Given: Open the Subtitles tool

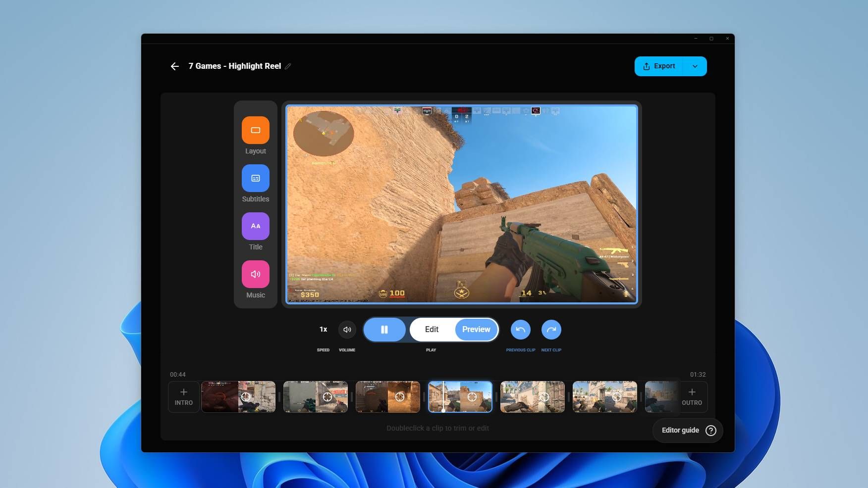Looking at the screenshot, I should pyautogui.click(x=256, y=178).
